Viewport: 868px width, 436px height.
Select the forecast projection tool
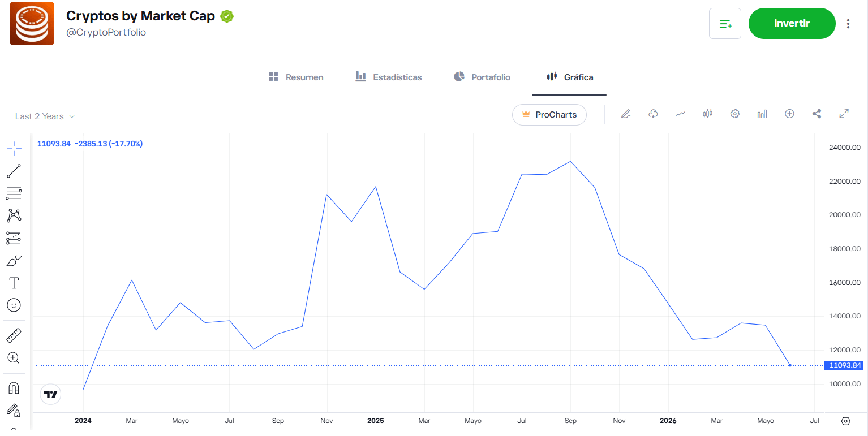tap(14, 238)
